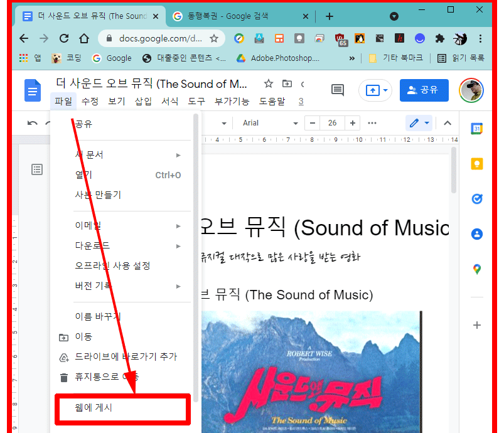The width and height of the screenshot is (504, 433).
Task: Decrease font size with minus button
Action: click(312, 123)
